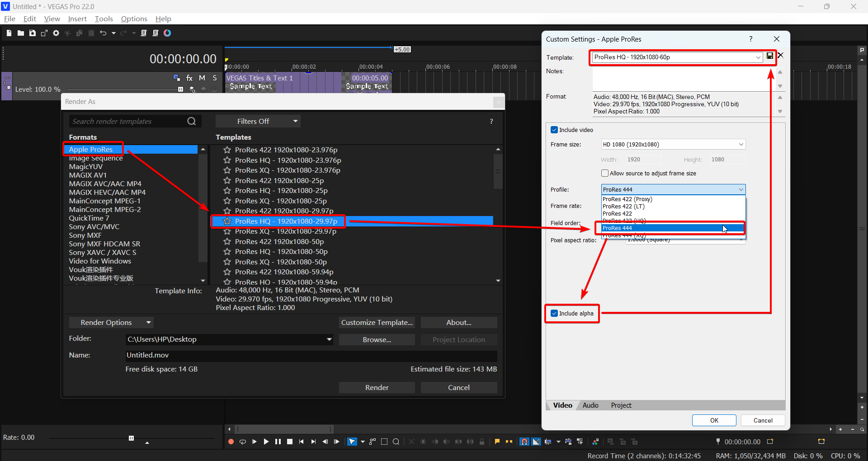This screenshot has width=868, height=461.
Task: Click the Undo arrow icon
Action: pyautogui.click(x=103, y=33)
